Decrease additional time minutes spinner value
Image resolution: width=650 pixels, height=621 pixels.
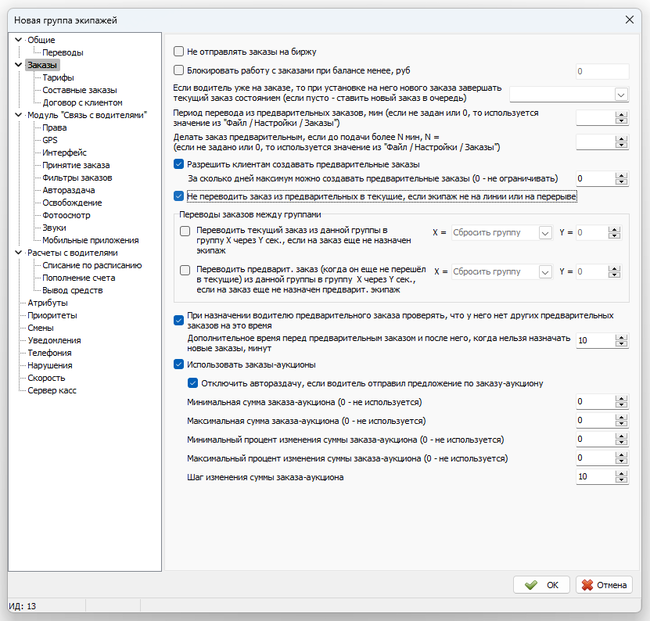point(622,345)
